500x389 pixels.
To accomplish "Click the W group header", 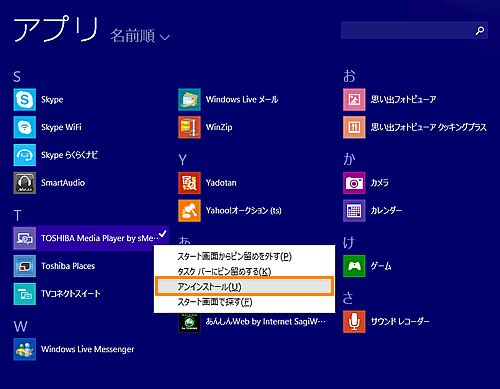I will pos(20,327).
